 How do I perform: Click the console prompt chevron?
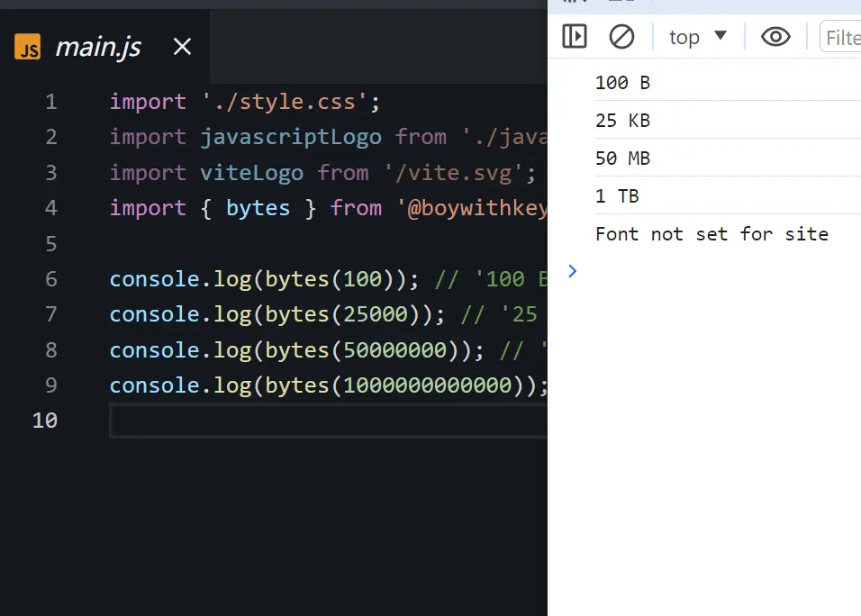572,271
